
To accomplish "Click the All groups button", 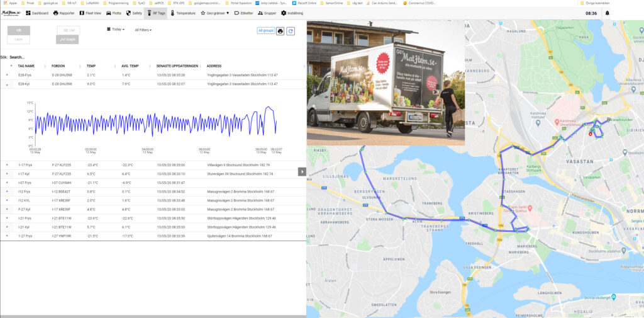I will (266, 30).
